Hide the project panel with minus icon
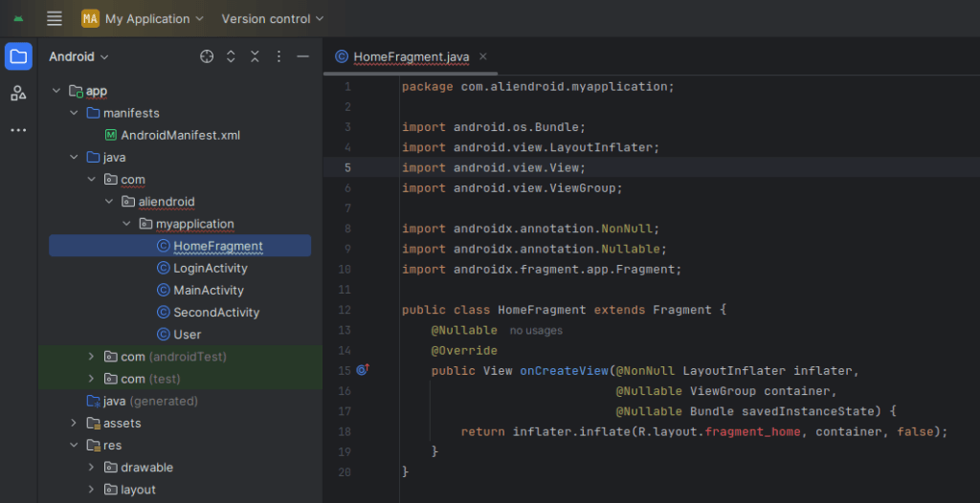The image size is (980, 503). tap(303, 56)
